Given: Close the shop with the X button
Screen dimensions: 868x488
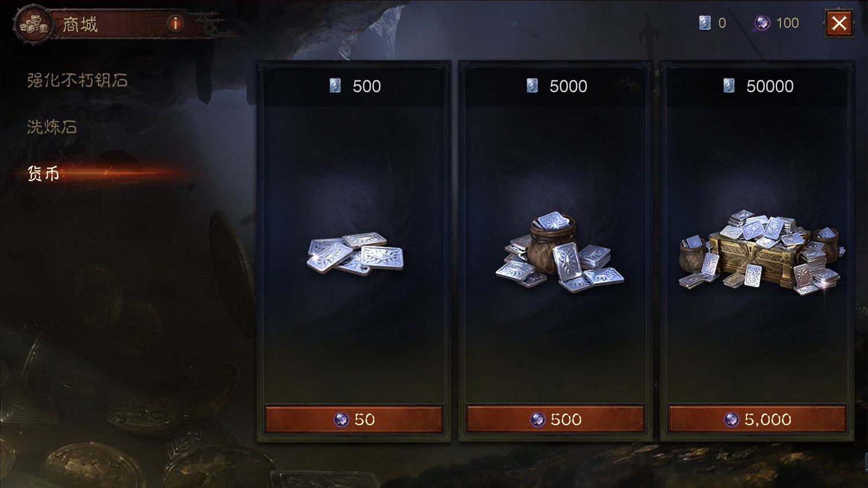Looking at the screenshot, I should (839, 23).
